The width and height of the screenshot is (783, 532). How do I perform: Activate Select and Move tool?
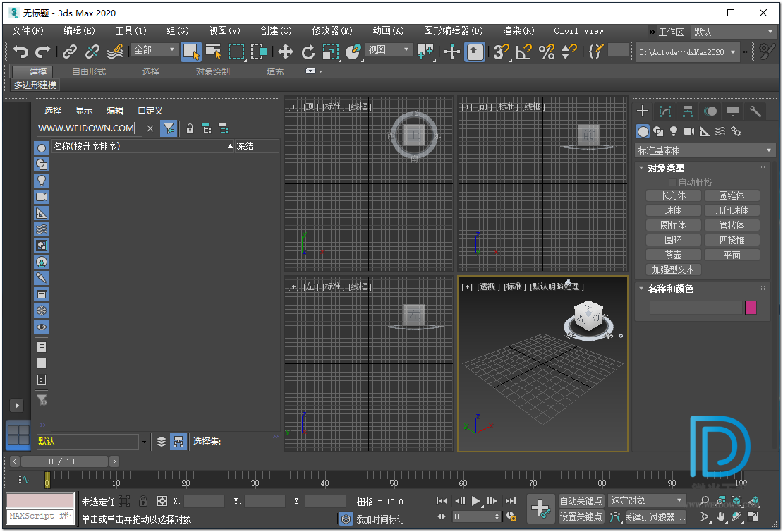[x=285, y=52]
